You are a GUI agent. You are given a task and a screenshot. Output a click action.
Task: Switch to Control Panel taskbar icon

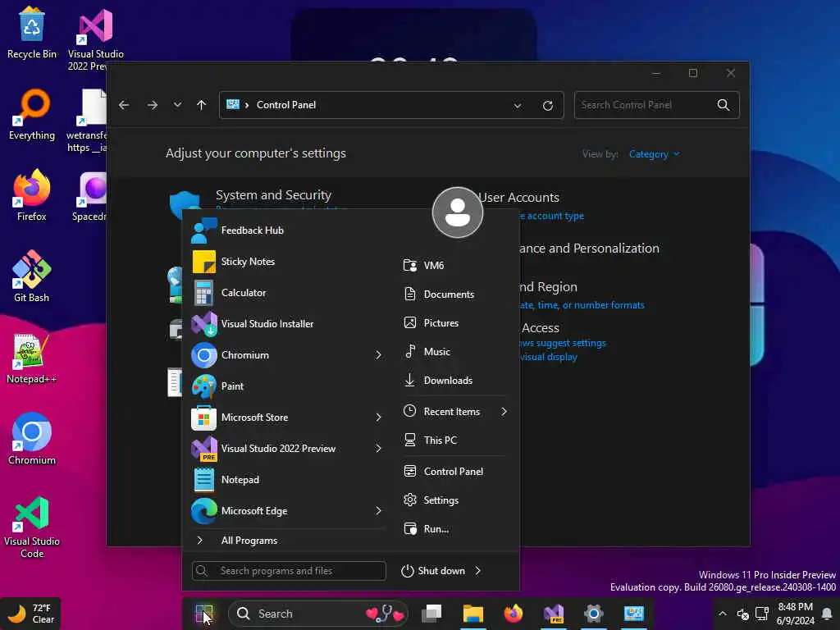click(634, 614)
